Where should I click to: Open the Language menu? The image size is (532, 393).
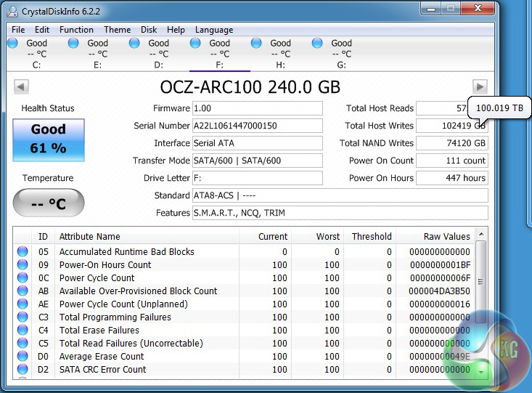click(x=214, y=30)
